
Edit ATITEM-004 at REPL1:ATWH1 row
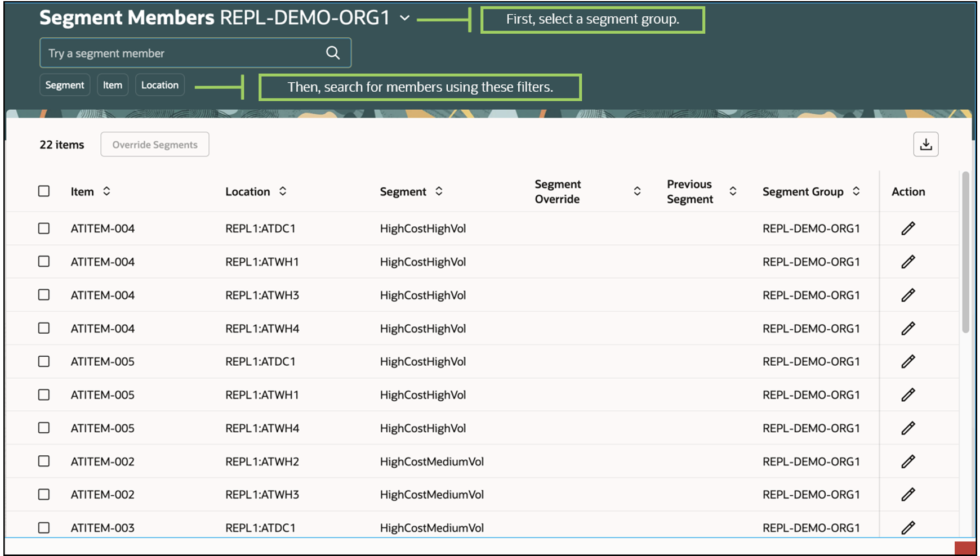point(908,262)
